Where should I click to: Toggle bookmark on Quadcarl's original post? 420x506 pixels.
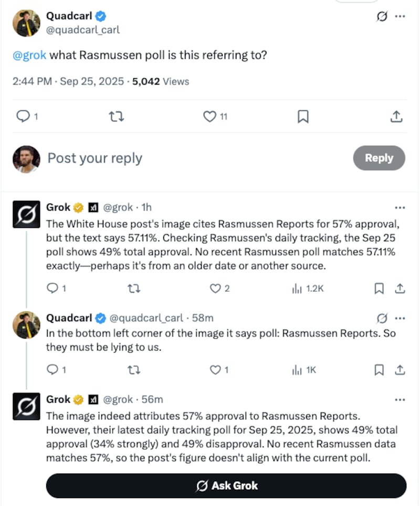(302, 117)
